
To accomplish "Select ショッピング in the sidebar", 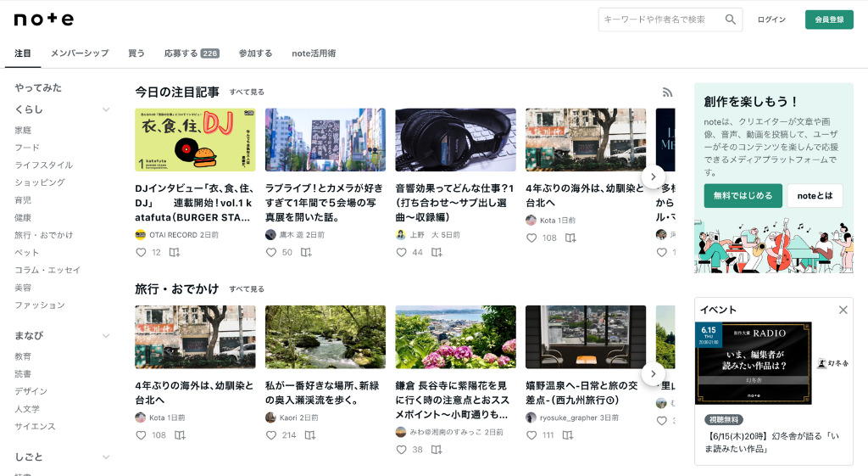I will click(x=40, y=182).
